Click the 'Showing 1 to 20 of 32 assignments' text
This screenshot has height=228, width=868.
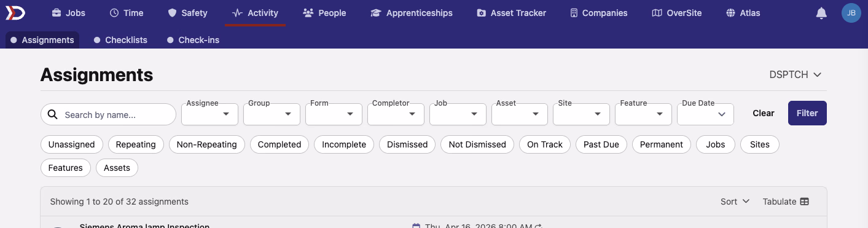(x=119, y=202)
